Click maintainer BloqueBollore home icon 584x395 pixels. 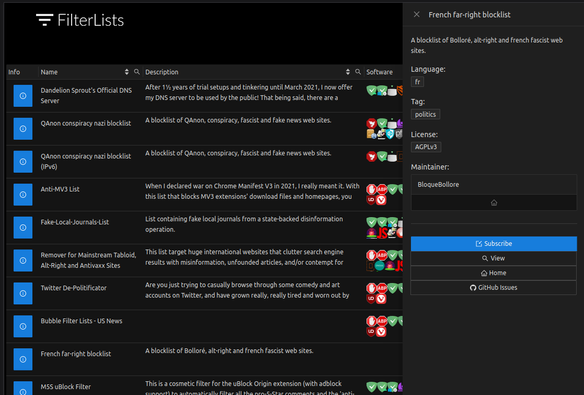coord(494,203)
